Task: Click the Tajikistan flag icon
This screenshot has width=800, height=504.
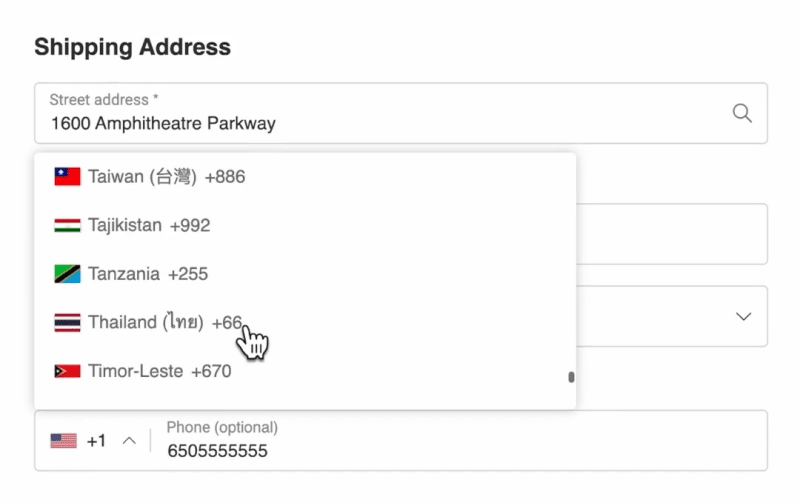Action: 67,225
